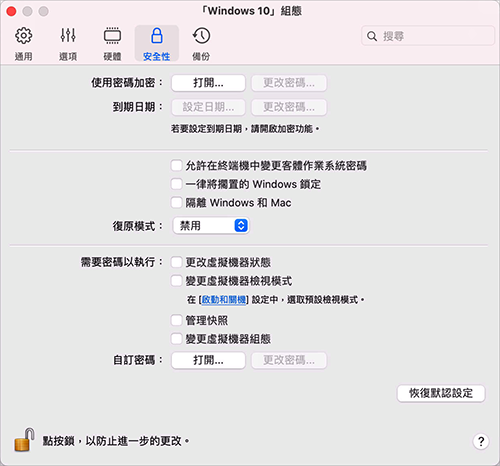The image size is (500, 466).
Task: Check 更改虛擬機器狀態 password requirement
Action: 176,262
